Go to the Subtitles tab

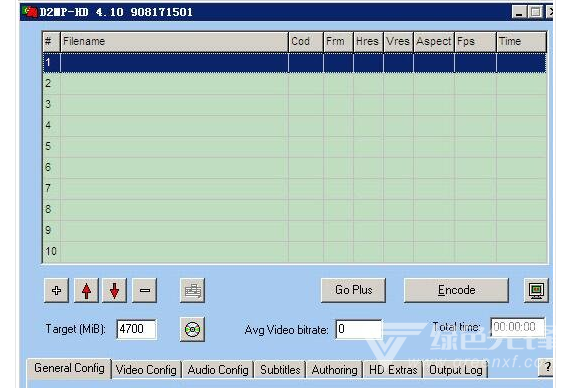click(280, 370)
